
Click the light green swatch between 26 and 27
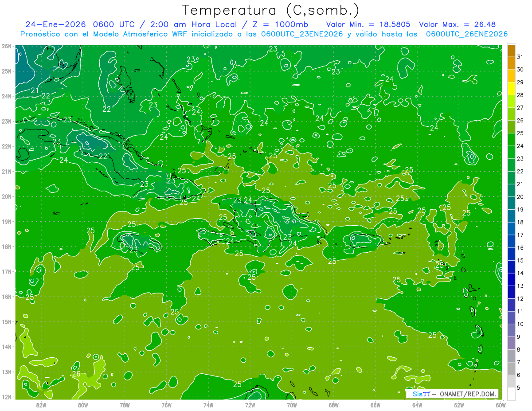[x=511, y=114]
